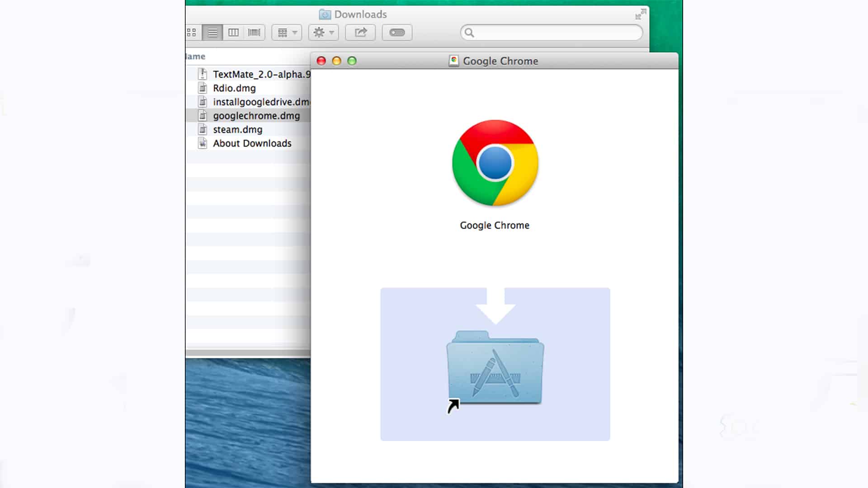Click the Applications folder shortcut icon
Screen dimensions: 868x488
click(x=495, y=368)
